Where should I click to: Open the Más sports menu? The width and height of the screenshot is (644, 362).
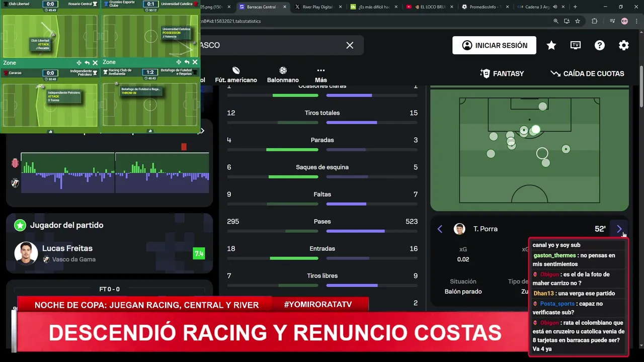(321, 74)
